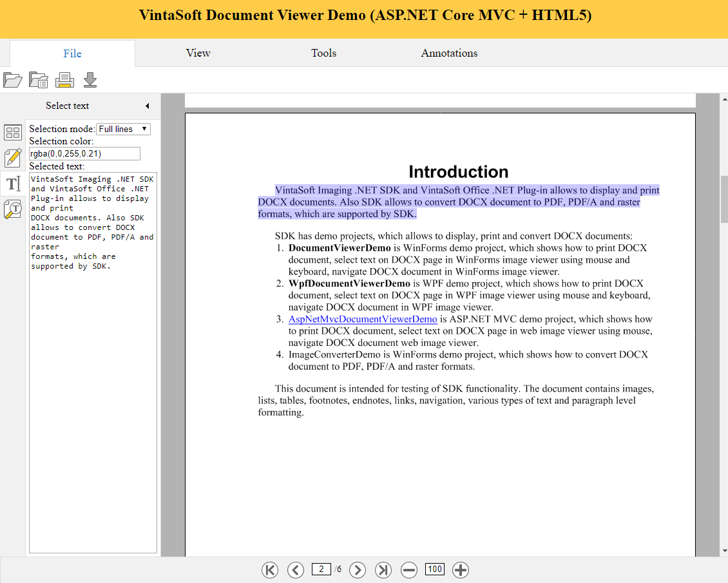The width and height of the screenshot is (728, 583).
Task: Go to the previous page
Action: (295, 569)
